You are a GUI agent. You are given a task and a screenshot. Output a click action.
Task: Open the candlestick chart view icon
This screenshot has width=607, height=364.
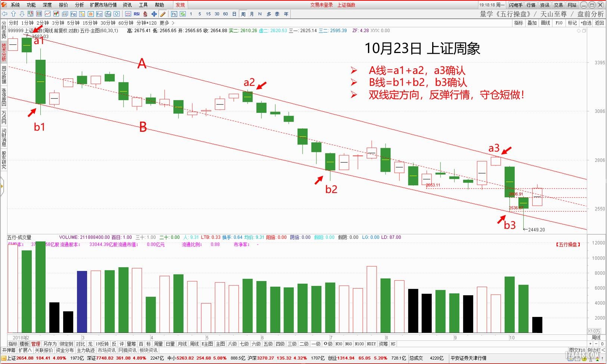[x=56, y=14]
